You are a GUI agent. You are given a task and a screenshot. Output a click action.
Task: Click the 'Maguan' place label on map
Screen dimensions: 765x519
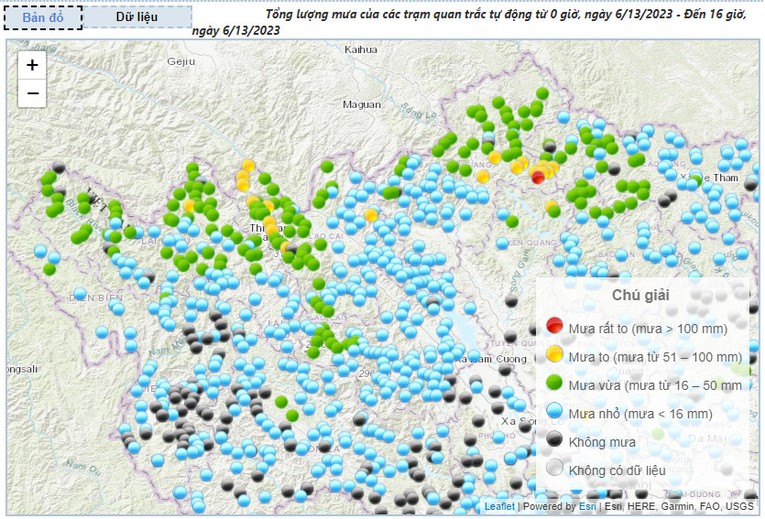click(361, 104)
